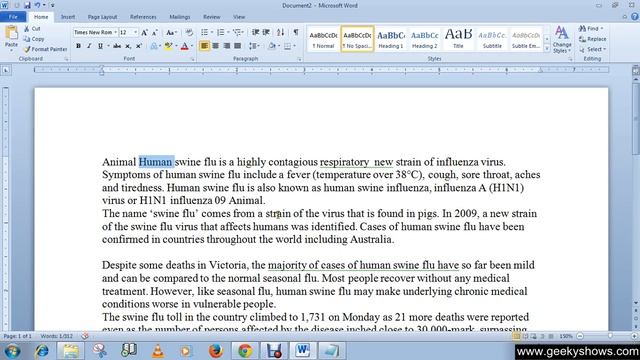Click the proofing errors status bar icon

coord(85,336)
